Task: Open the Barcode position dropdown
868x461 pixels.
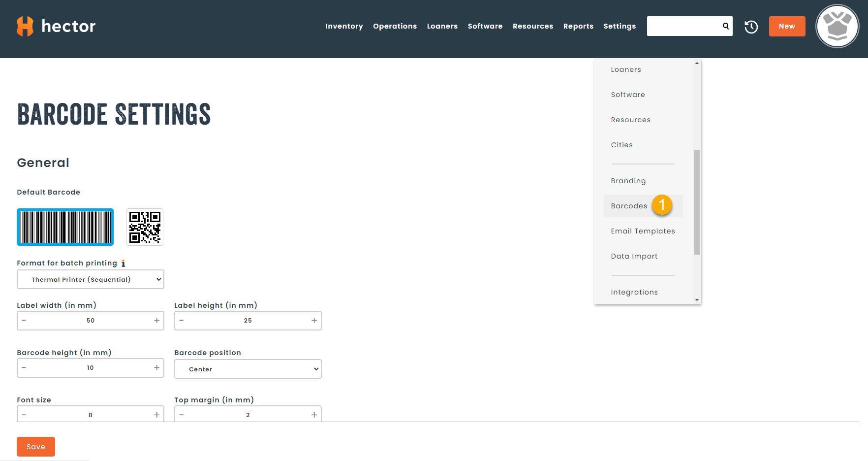Action: click(x=248, y=368)
